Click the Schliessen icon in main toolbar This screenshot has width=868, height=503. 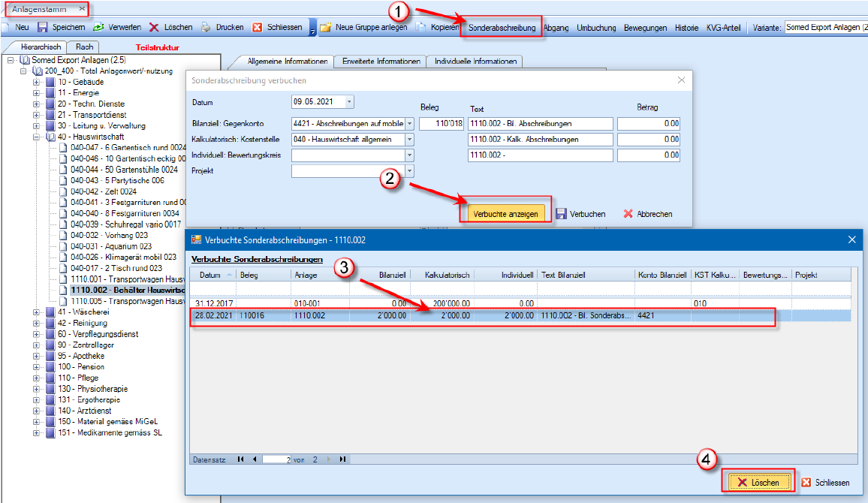coord(258,27)
